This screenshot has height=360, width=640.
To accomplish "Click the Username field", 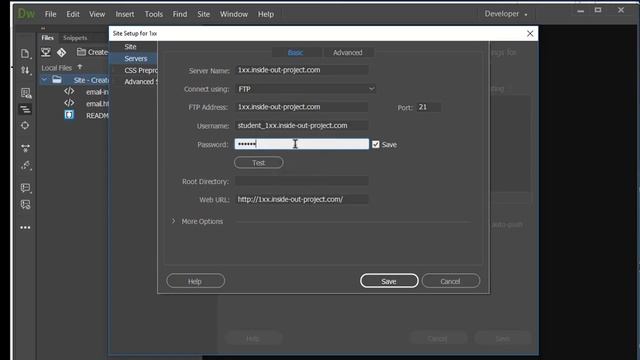I will (302, 125).
